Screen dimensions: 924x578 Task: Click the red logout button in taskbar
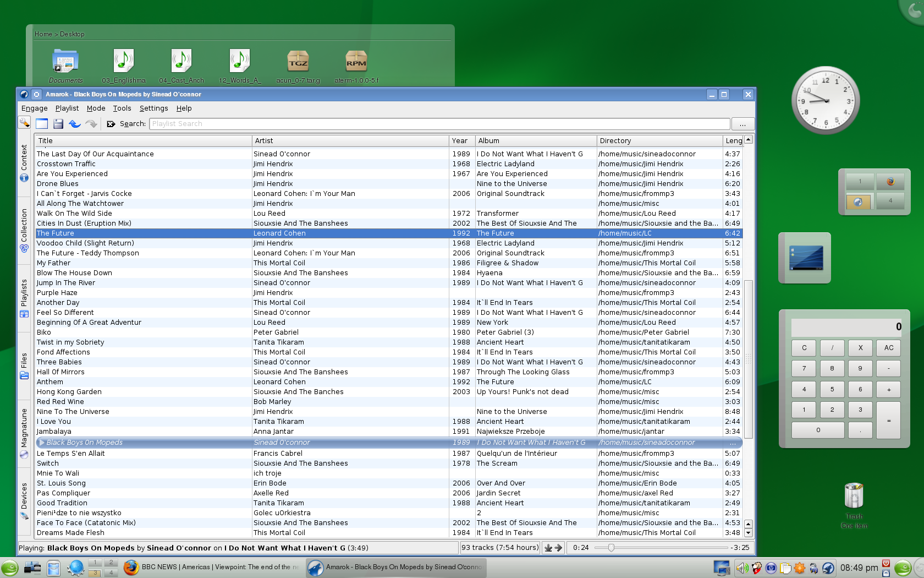pyautogui.click(x=886, y=563)
